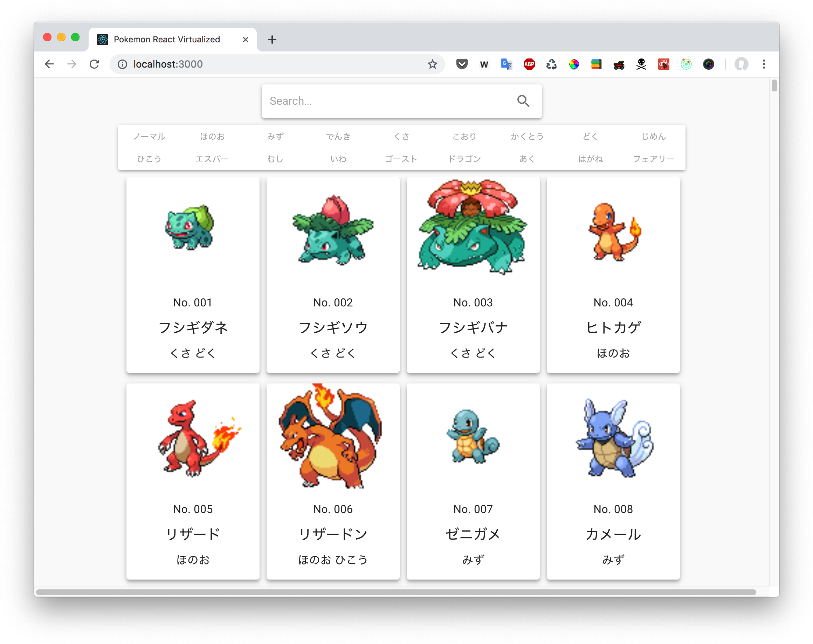The image size is (813, 644).
Task: Click the recycle arrows extension icon
Action: coord(551,64)
